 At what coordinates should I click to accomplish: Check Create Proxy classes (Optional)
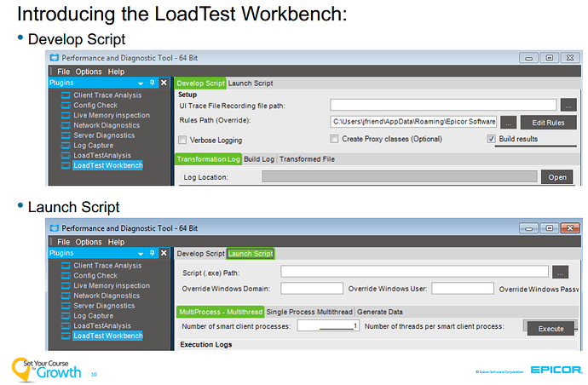point(334,139)
